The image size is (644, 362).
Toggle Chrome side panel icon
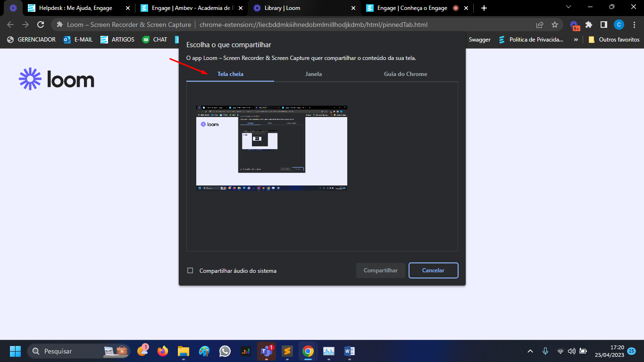pos(603,25)
